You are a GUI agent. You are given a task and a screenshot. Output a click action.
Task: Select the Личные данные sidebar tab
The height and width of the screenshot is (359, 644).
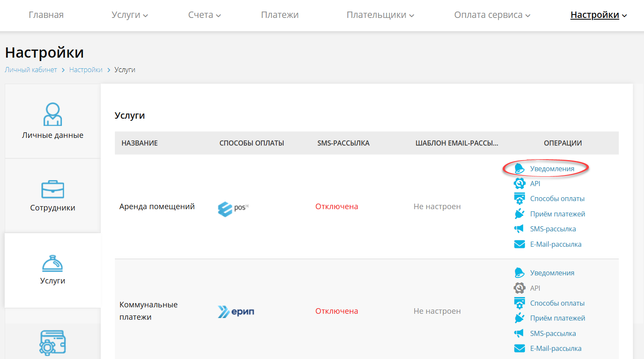click(x=53, y=121)
